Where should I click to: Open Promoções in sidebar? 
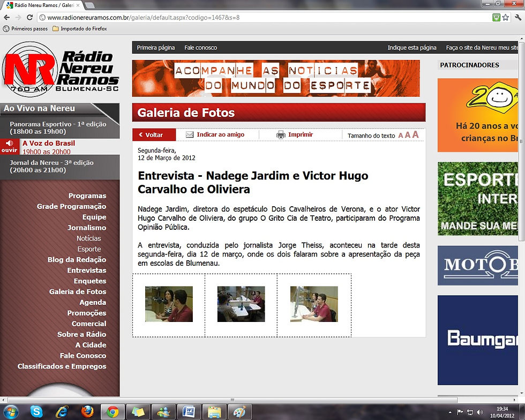point(86,313)
